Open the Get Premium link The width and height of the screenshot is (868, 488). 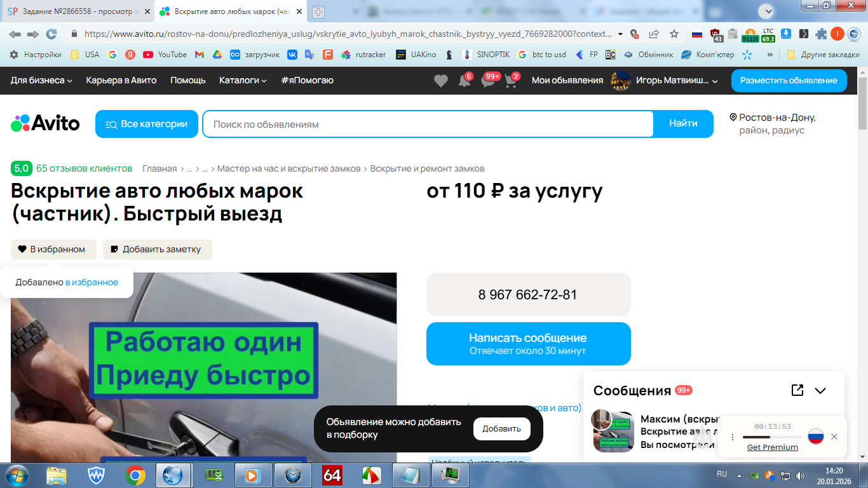[x=773, y=447]
